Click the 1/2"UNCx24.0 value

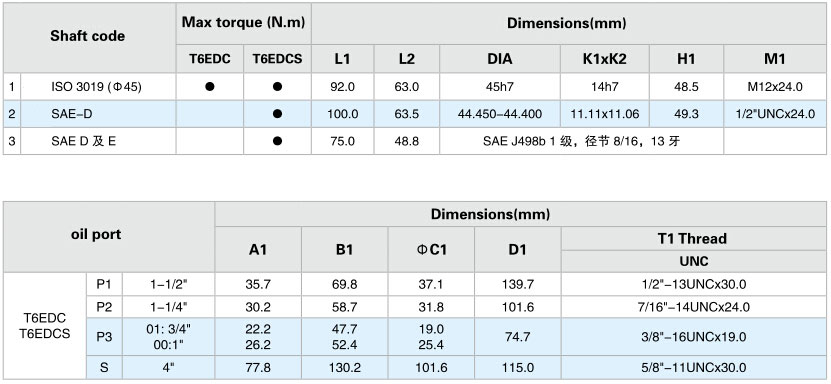pyautogui.click(x=774, y=114)
